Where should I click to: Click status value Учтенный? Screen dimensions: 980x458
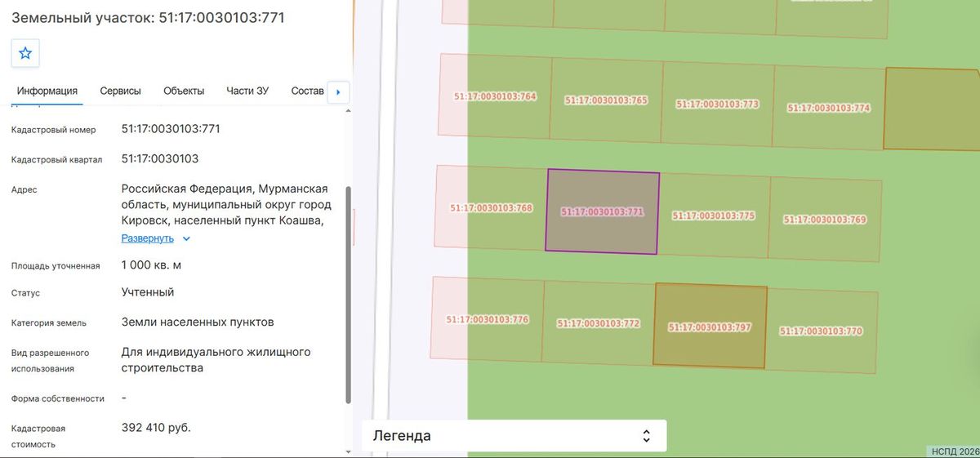pos(148,292)
